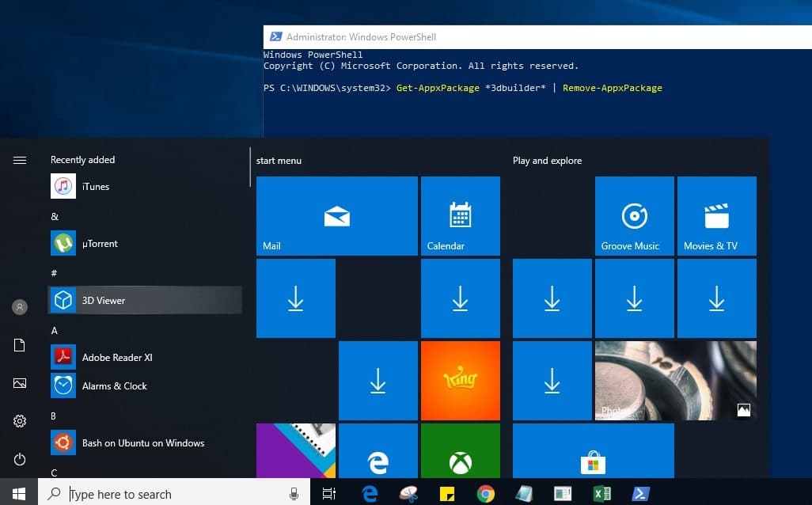Open Pictures from Start sidebar
Viewport: 812px width, 505px height.
(20, 383)
